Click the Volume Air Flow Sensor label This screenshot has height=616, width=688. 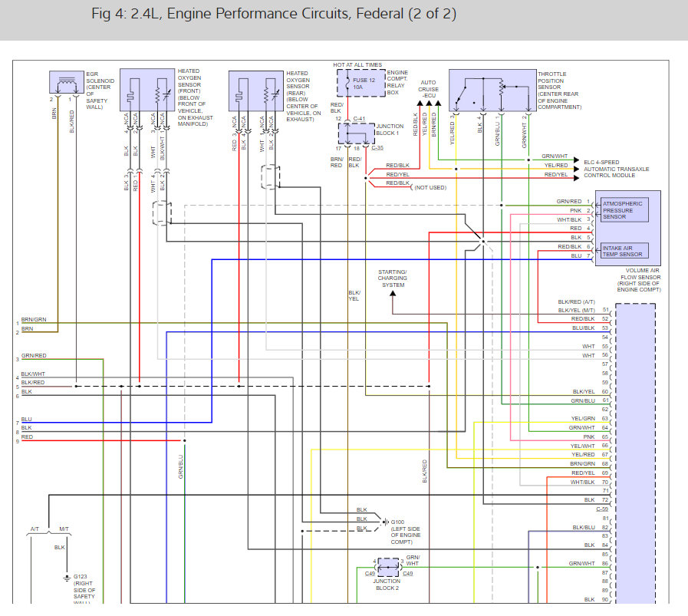coord(639,280)
